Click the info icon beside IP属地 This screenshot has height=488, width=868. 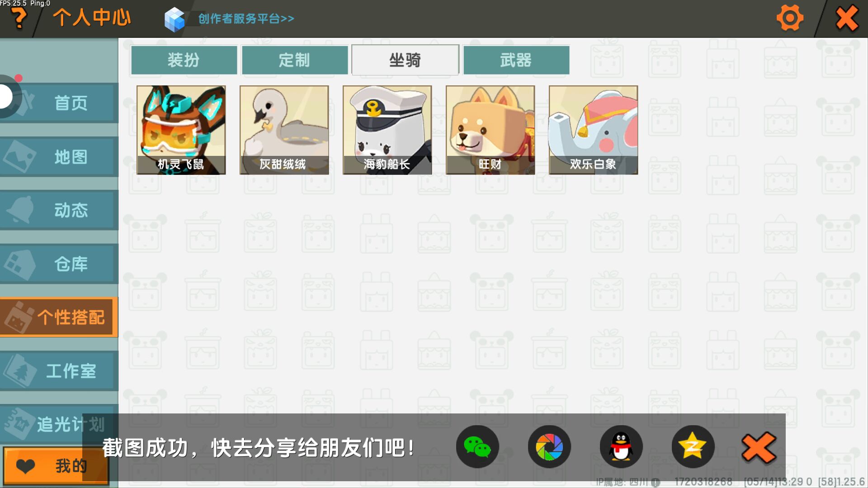coord(656,482)
